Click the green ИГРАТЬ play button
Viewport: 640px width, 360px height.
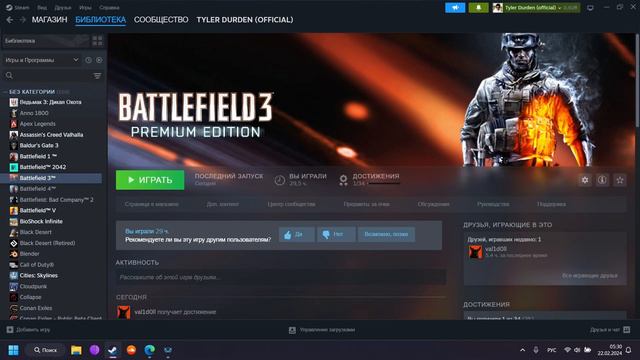click(x=150, y=180)
